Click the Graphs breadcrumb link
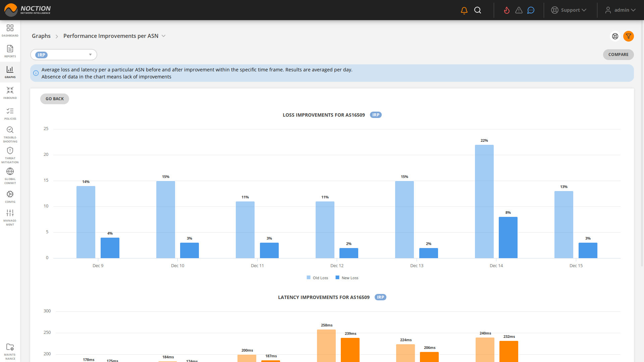The image size is (644, 362). [41, 36]
